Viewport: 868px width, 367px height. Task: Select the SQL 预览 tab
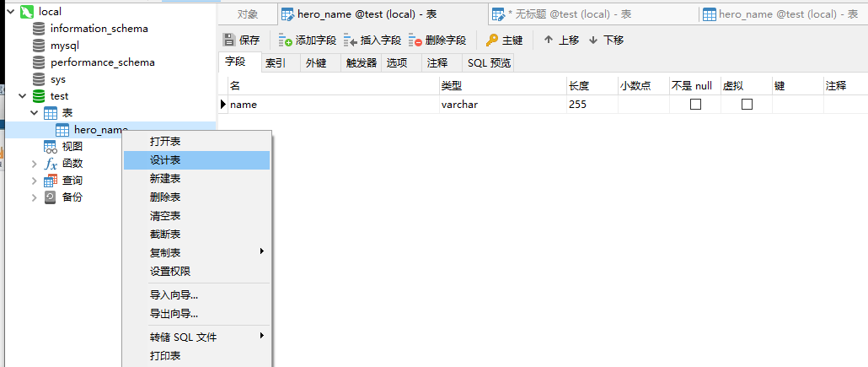(488, 62)
